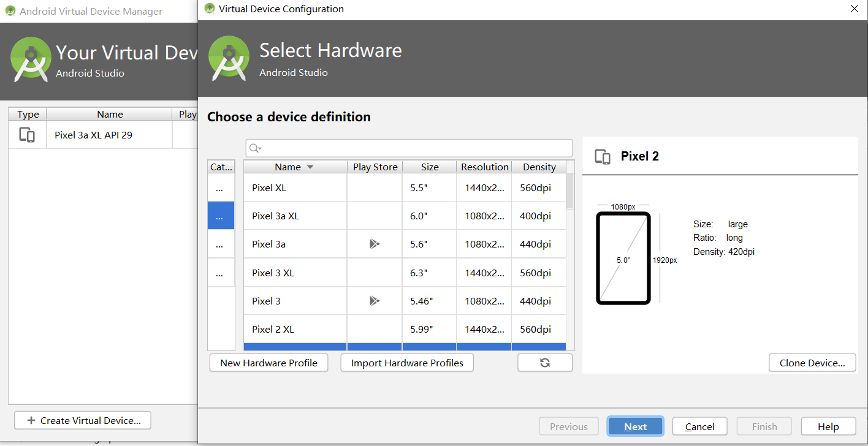
Task: Select Pixel 3a XL API 29 in AVD Manager
Action: (93, 135)
